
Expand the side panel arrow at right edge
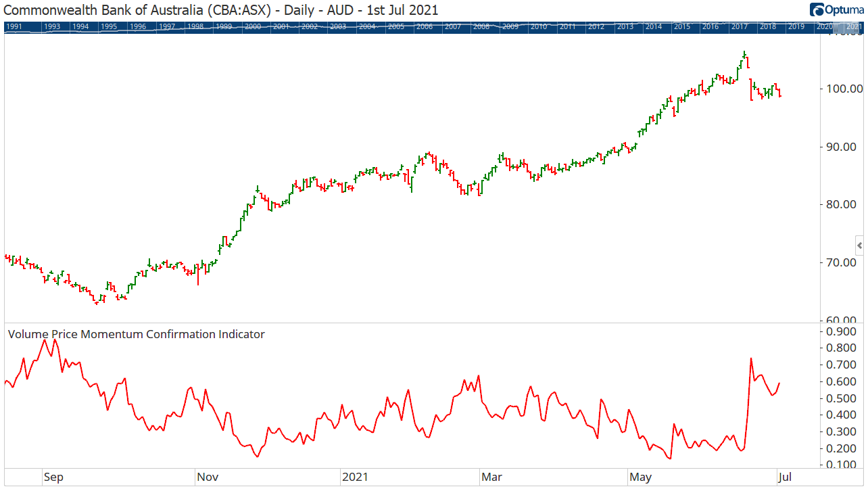point(859,245)
